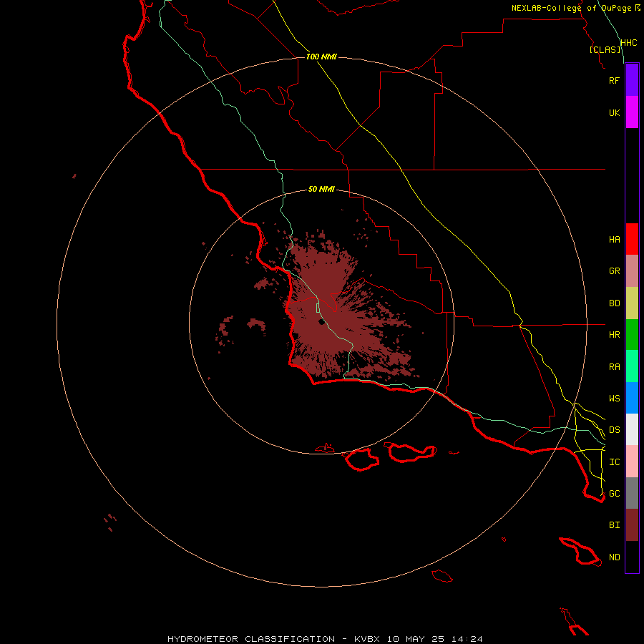Click the BI dark red swatch
This screenshot has height=644, width=644.
tap(632, 525)
